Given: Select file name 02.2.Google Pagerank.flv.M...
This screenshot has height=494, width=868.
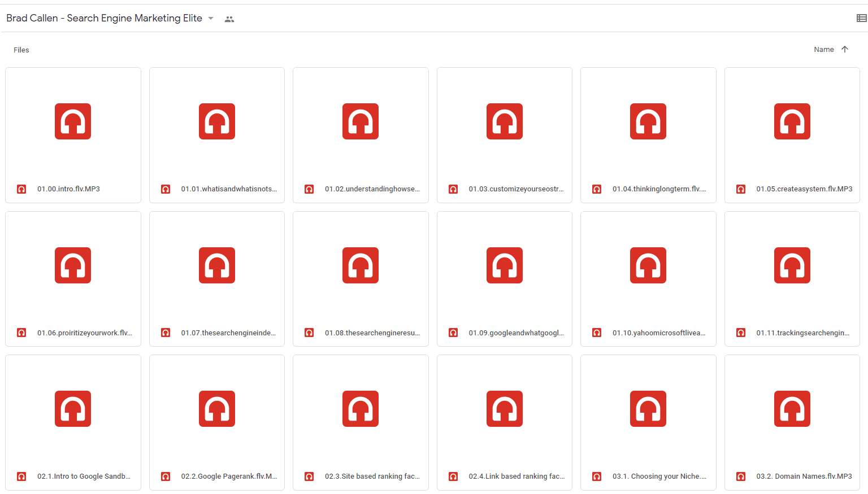Looking at the screenshot, I should click(x=229, y=476).
